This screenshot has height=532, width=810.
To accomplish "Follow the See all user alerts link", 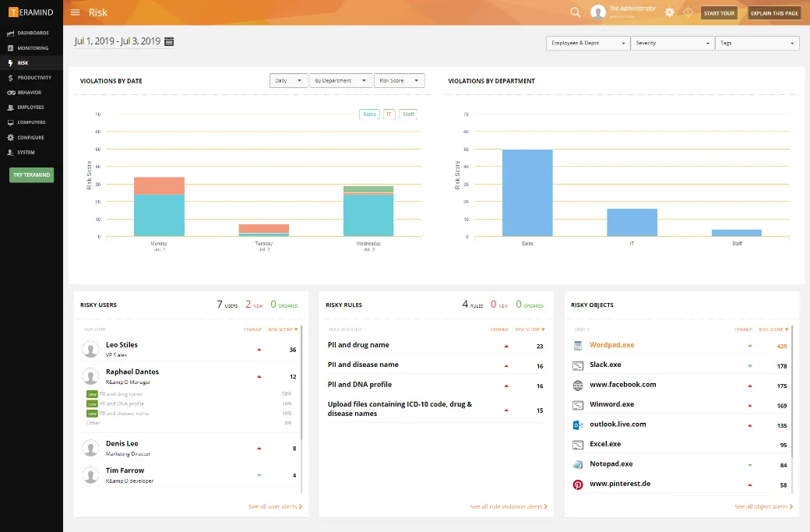I will click(276, 507).
